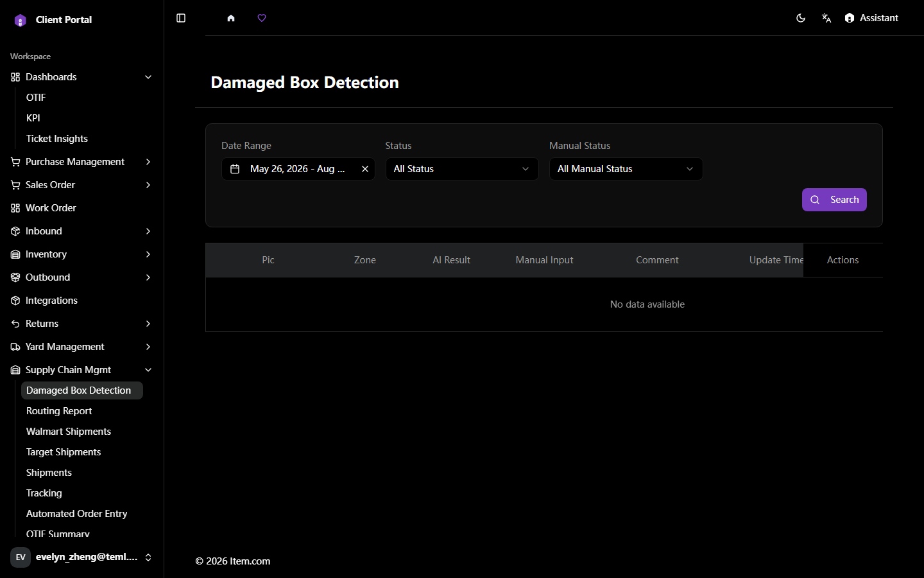Open the user account switcher
Screen dimensions: 924x578
pos(82,557)
